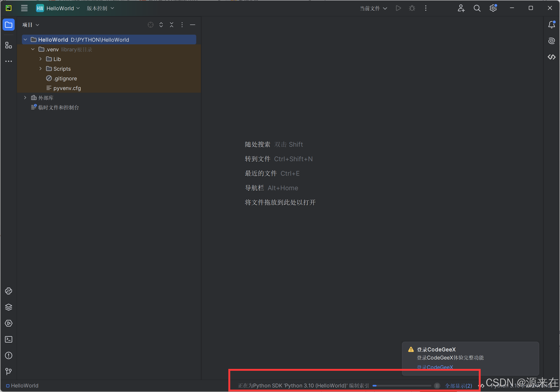The height and width of the screenshot is (392, 560).
Task: Open the main hamburger menu
Action: pos(24,8)
